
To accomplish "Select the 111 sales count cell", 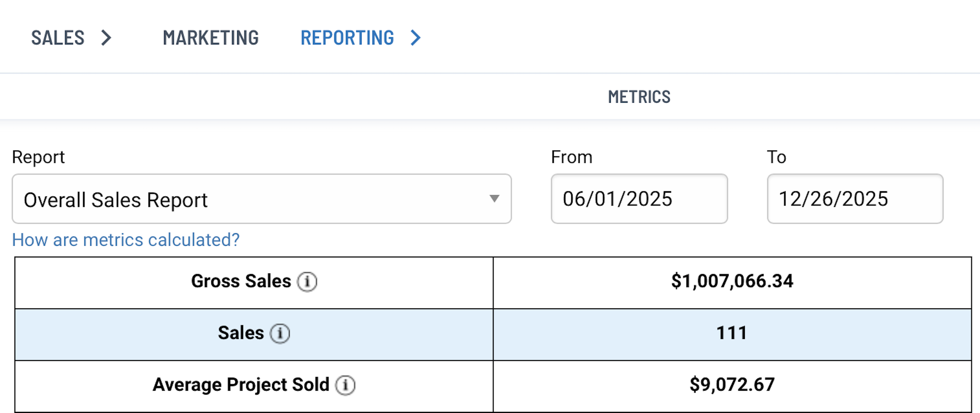I will pos(732,333).
